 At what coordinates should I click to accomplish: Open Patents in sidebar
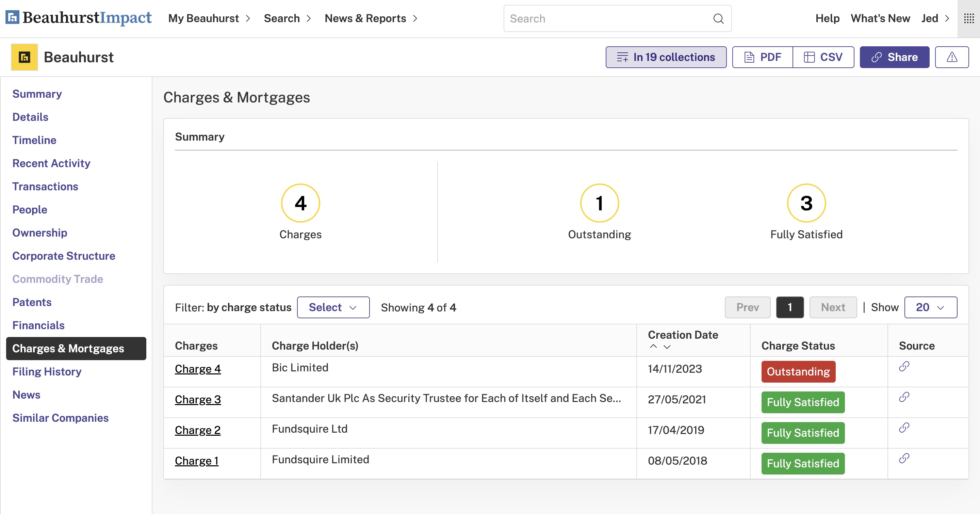pos(32,302)
